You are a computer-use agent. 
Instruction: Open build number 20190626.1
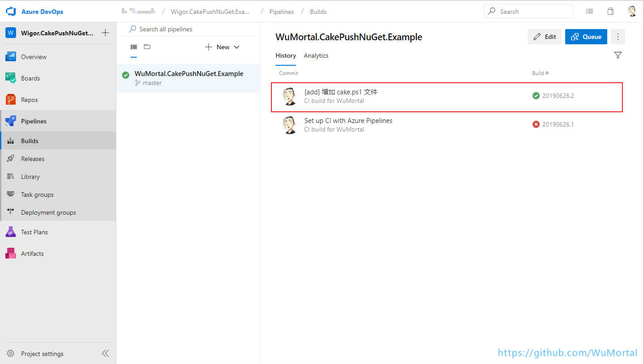[x=558, y=124]
